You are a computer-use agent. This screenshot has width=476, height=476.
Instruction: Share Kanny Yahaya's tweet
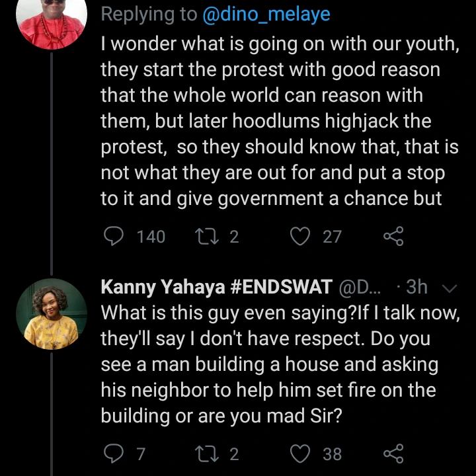click(x=393, y=454)
